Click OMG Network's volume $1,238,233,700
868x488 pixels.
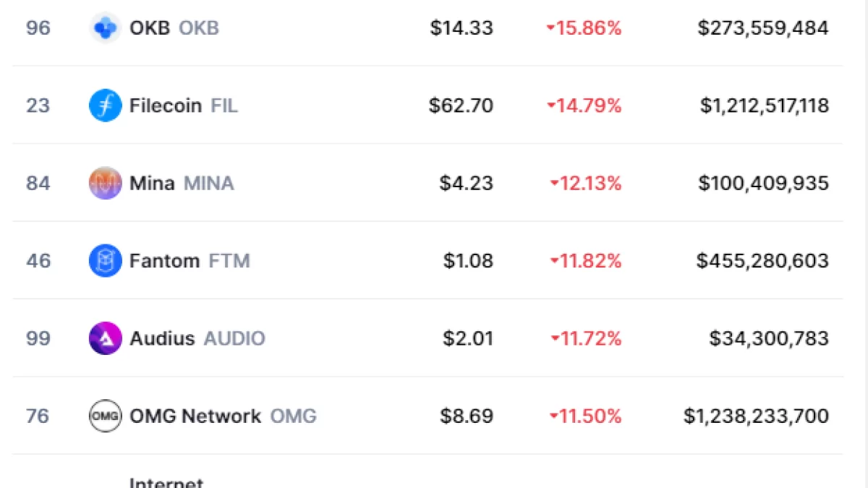(x=756, y=416)
